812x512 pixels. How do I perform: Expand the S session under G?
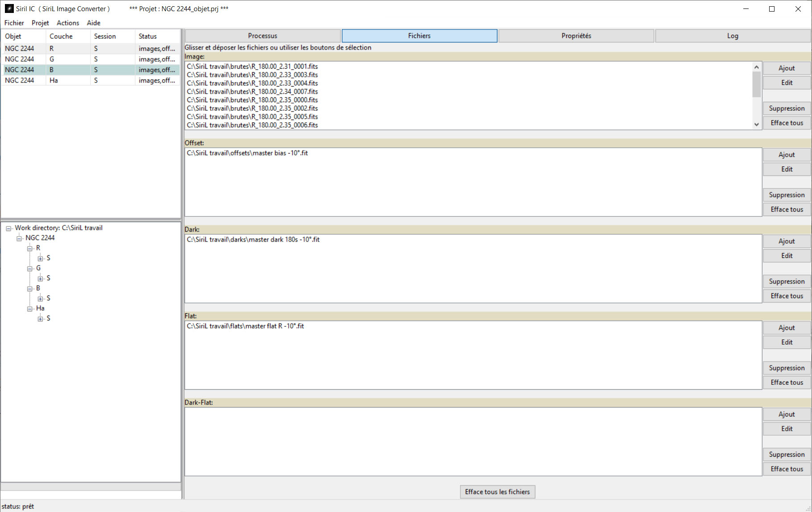[41, 279]
